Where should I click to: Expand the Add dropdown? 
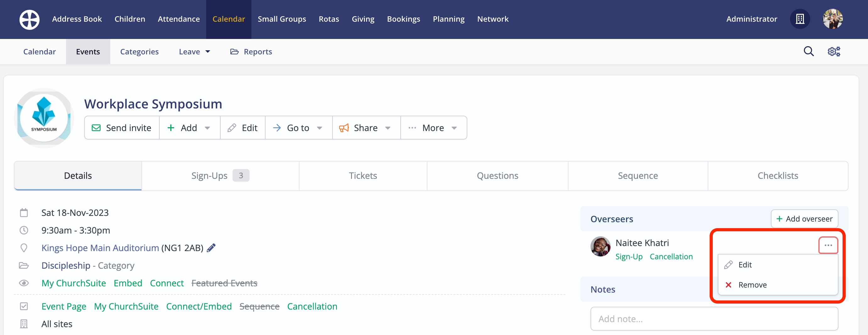point(190,128)
